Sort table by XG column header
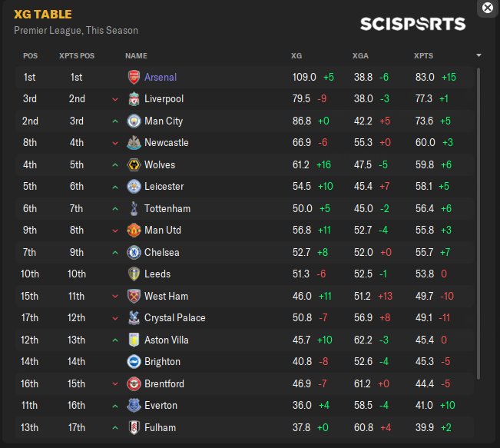 click(x=296, y=56)
